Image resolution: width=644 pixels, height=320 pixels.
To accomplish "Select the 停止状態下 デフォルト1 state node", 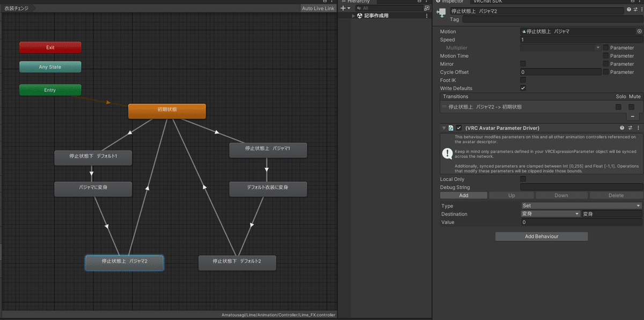I will (x=93, y=158).
